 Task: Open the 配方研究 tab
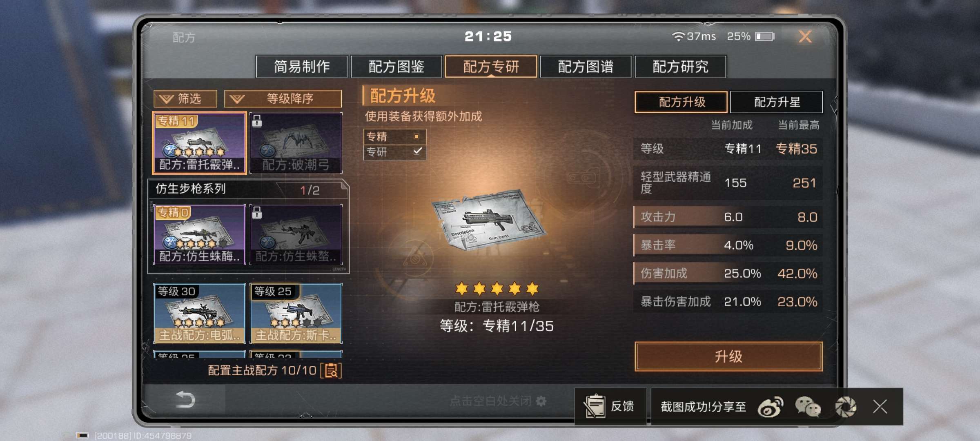click(680, 66)
